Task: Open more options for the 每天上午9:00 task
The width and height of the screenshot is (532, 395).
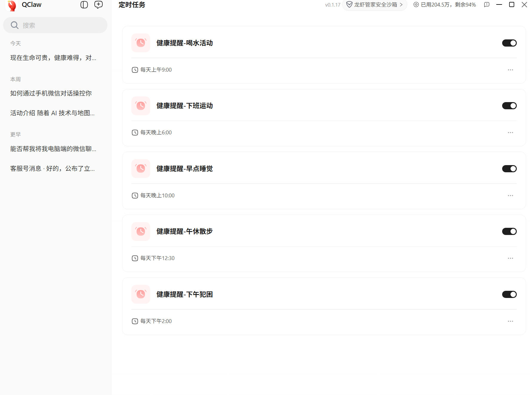Action: tap(511, 70)
